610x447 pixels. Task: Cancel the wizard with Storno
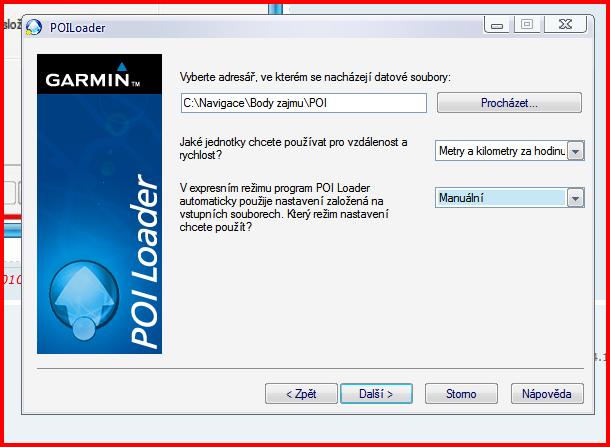pyautogui.click(x=461, y=394)
